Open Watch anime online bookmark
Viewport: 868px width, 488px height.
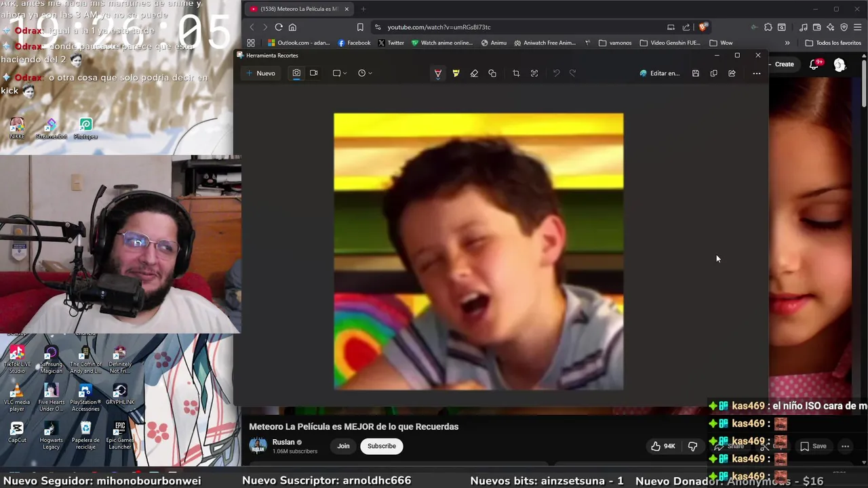[x=442, y=43]
